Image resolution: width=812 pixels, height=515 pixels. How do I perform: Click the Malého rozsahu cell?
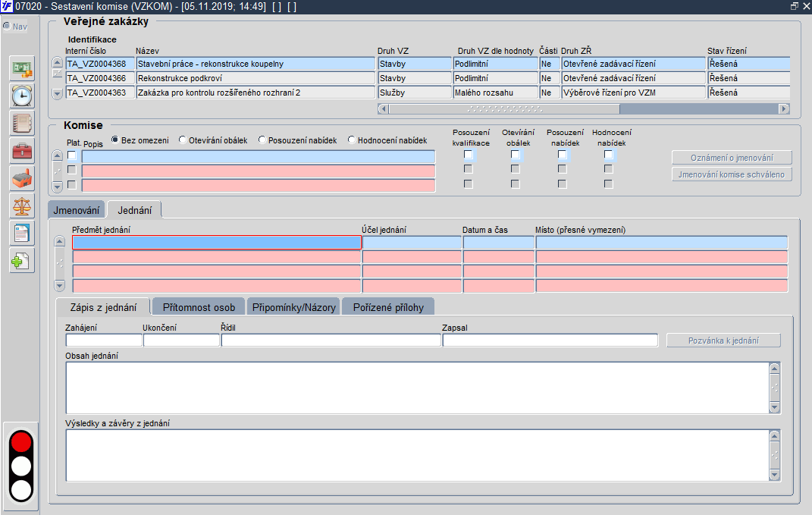click(496, 93)
